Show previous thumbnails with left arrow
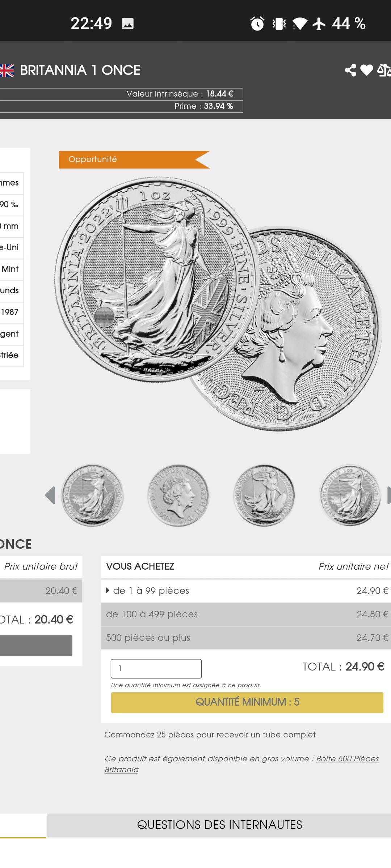This screenshot has width=391, height=868. [x=50, y=495]
